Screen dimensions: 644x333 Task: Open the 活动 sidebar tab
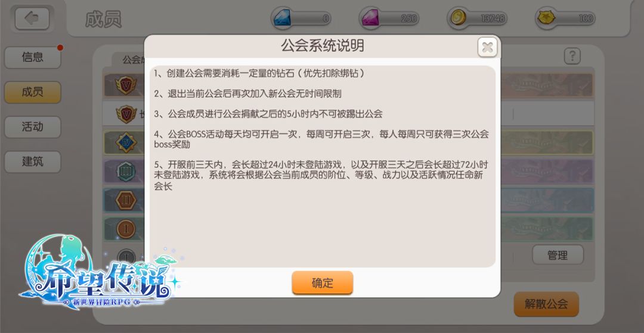tap(32, 127)
